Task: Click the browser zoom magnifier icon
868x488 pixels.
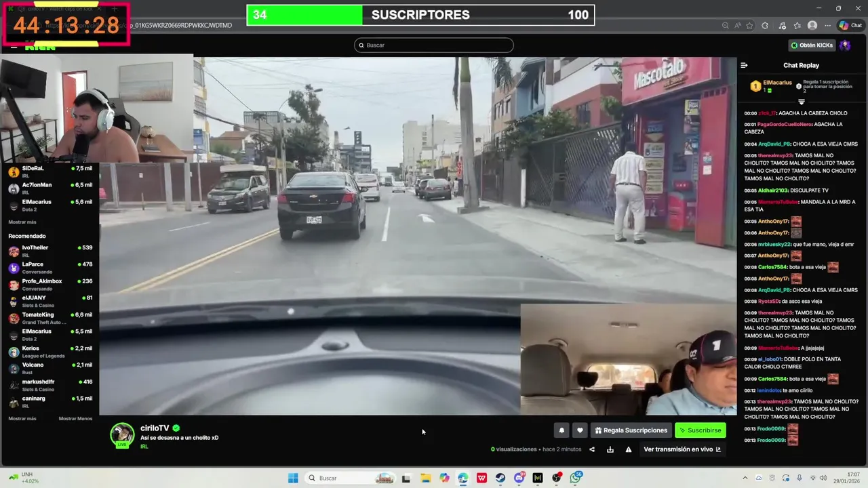Action: point(725,26)
